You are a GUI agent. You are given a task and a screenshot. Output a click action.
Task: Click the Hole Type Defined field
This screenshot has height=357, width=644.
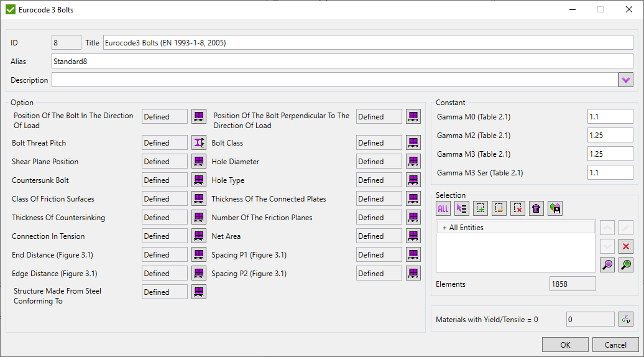pyautogui.click(x=379, y=180)
